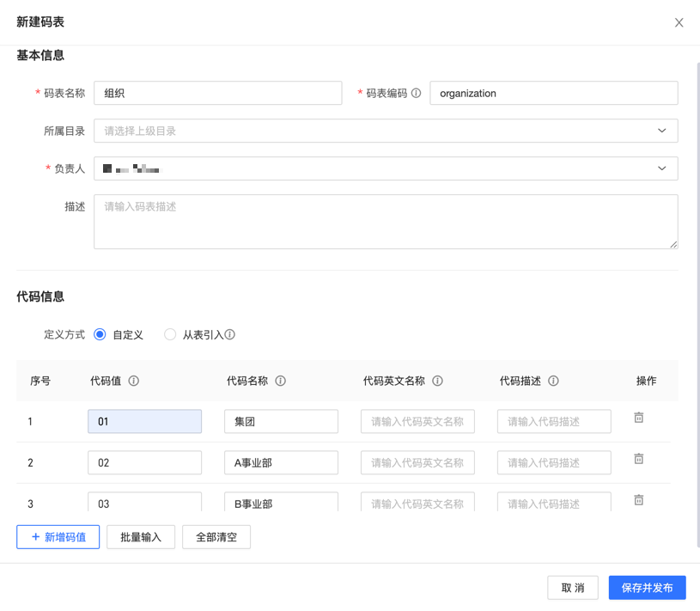Click the 码表名称 field label
Image resolution: width=700 pixels, height=611 pixels.
pyautogui.click(x=64, y=93)
